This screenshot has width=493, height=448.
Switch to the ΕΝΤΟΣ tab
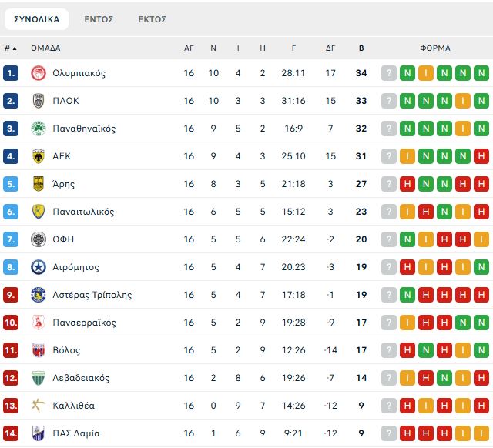click(99, 19)
